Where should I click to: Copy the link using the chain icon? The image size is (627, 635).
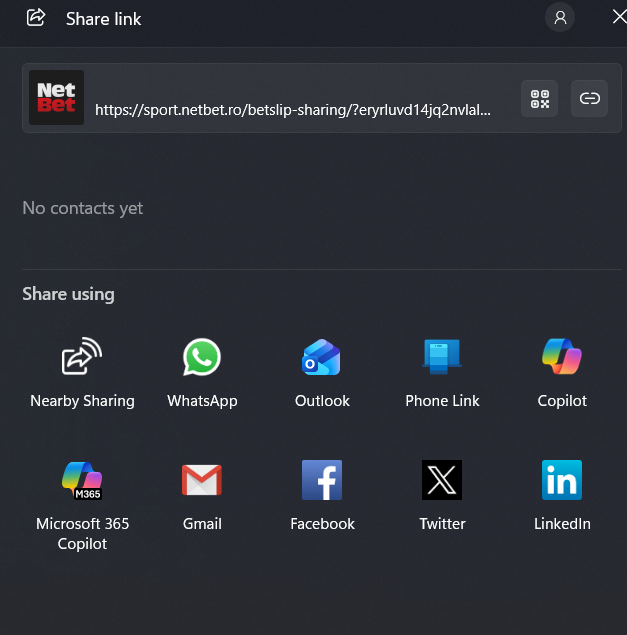click(589, 98)
